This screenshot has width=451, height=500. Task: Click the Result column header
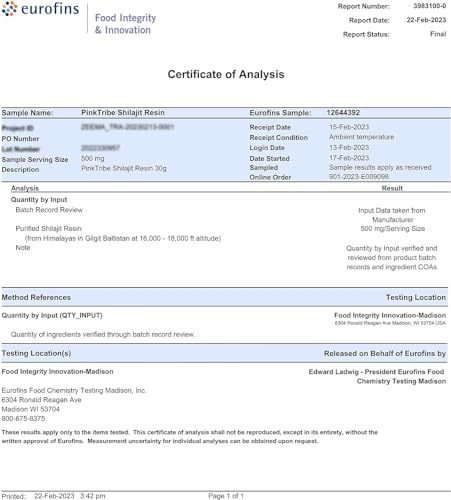(392, 188)
